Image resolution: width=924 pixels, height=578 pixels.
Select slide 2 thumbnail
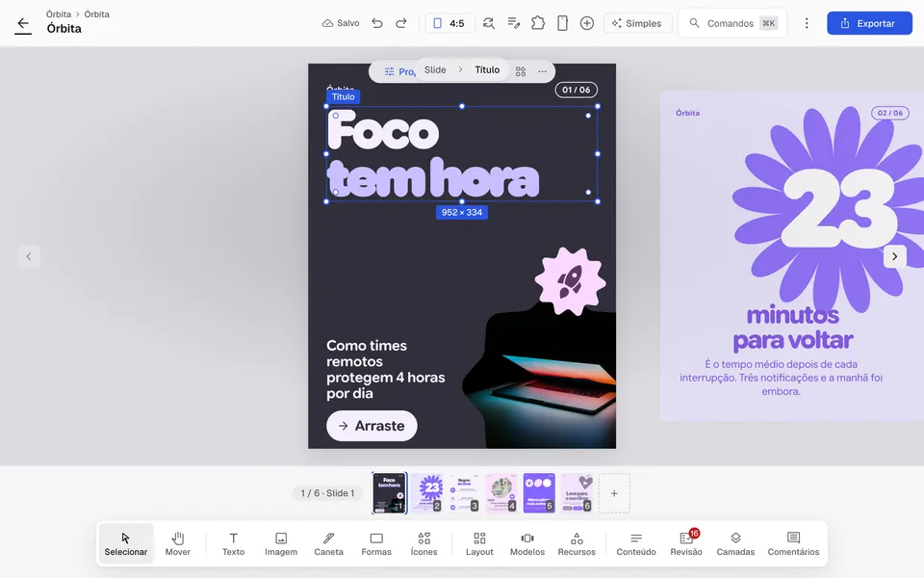(426, 493)
